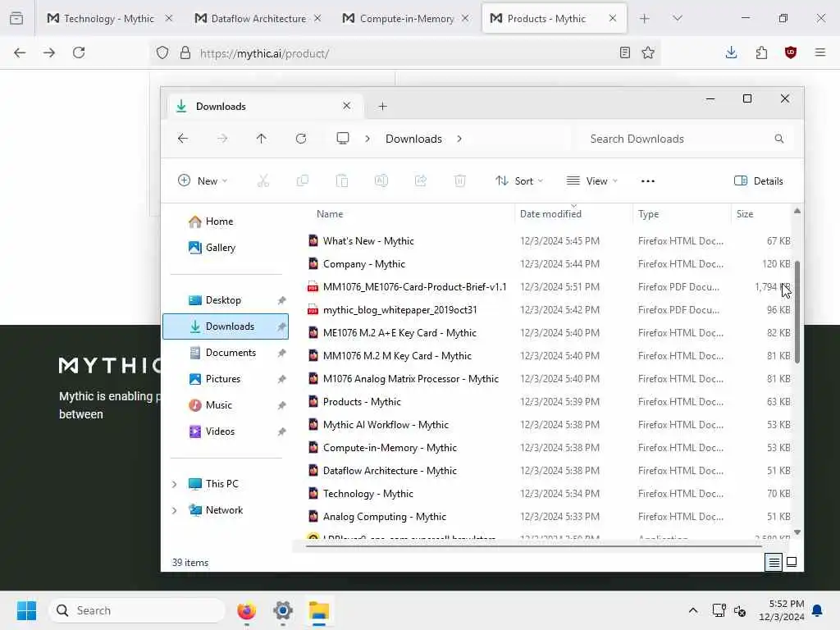Screen dimensions: 840x630
Task: Click the search magnifier in Search Downloads
Action: click(779, 139)
